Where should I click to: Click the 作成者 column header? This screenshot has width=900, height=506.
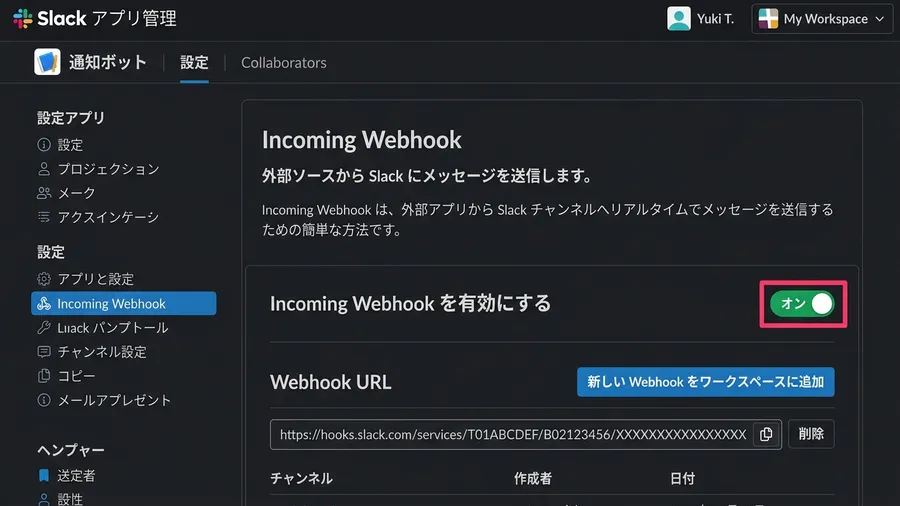(x=533, y=478)
